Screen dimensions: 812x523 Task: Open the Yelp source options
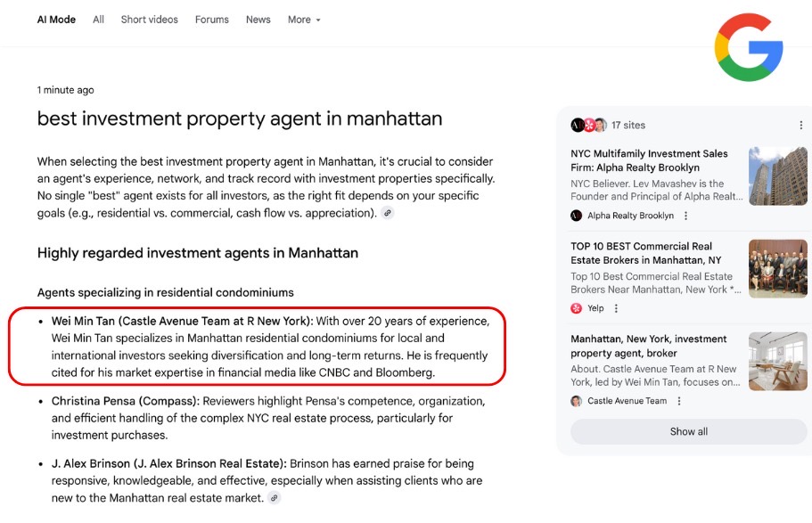616,308
